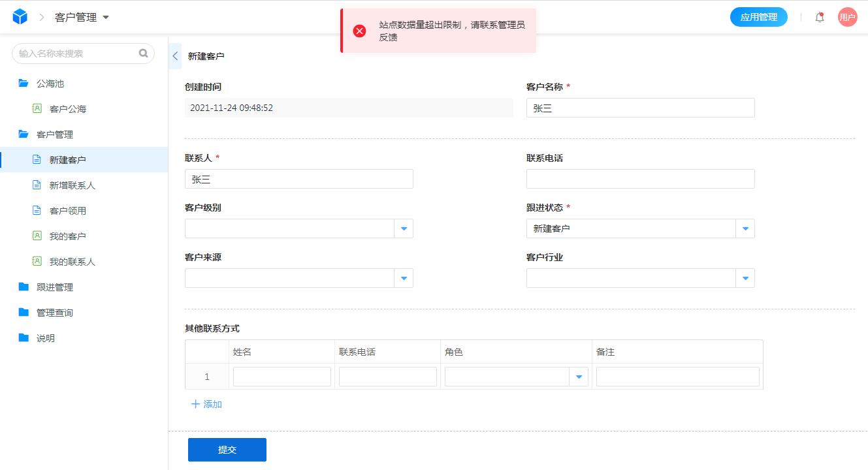Open the notification bell
This screenshot has height=470, width=868.
pyautogui.click(x=819, y=17)
